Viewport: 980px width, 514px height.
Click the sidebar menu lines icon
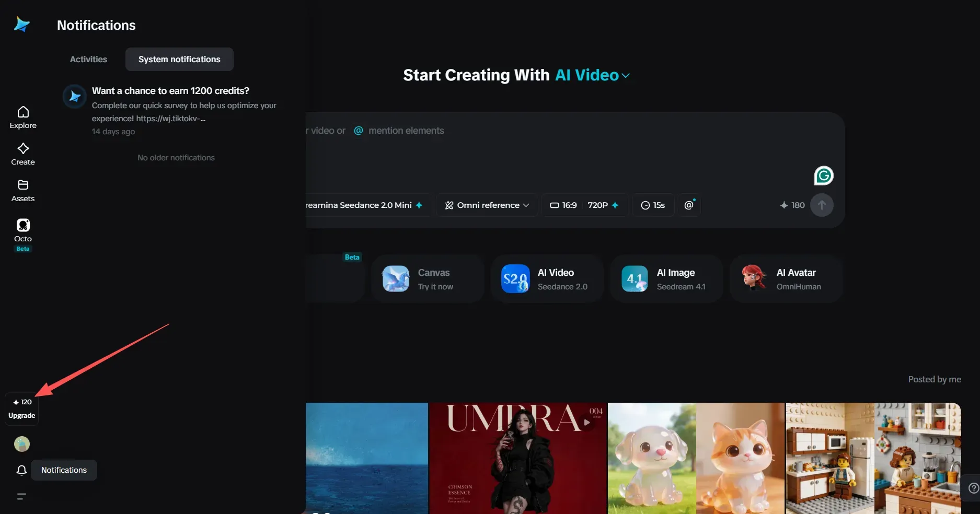21,496
